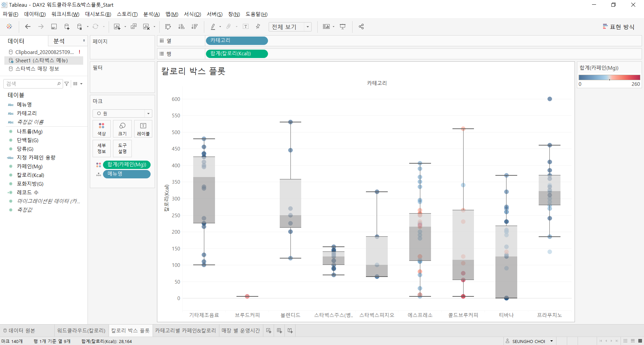644x345 pixels.
Task: Click the undo back arrow
Action: tap(28, 26)
